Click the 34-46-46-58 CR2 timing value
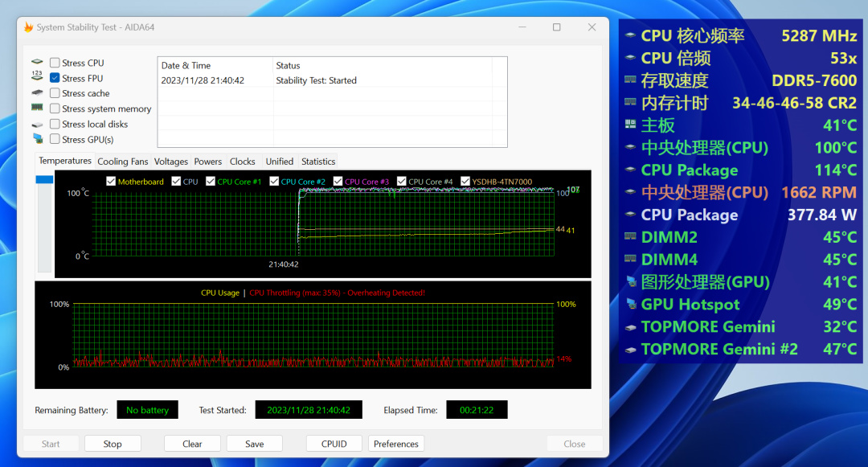 click(x=794, y=103)
